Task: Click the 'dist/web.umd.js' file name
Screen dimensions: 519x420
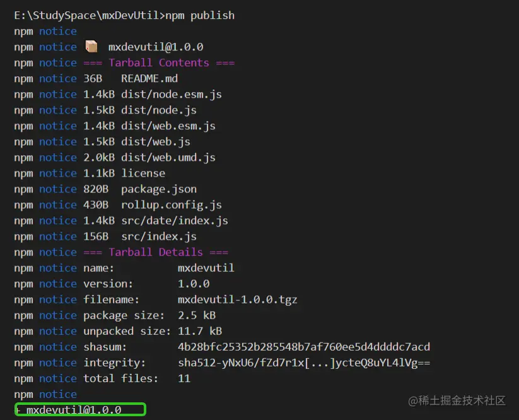Action: pyautogui.click(x=168, y=158)
